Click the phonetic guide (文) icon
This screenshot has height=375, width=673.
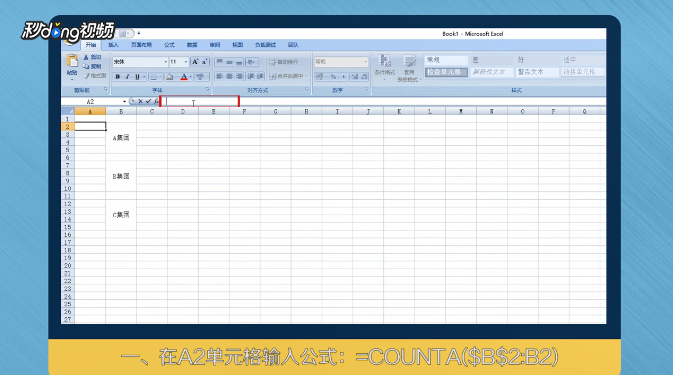pos(200,77)
